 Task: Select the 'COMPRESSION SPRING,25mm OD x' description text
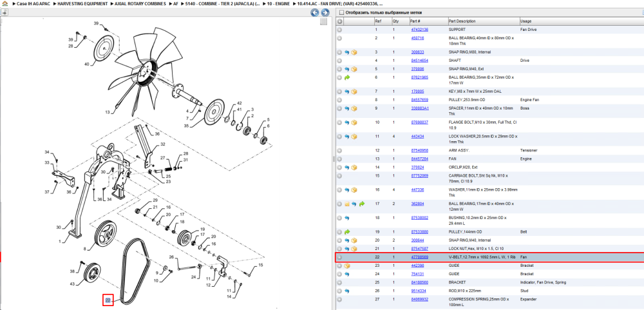[x=478, y=299]
